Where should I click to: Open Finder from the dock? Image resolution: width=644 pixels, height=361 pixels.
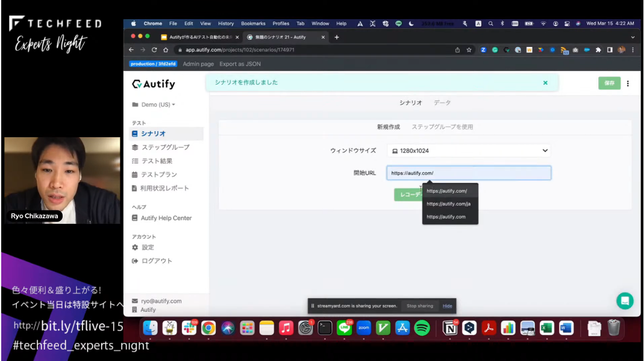(150, 328)
